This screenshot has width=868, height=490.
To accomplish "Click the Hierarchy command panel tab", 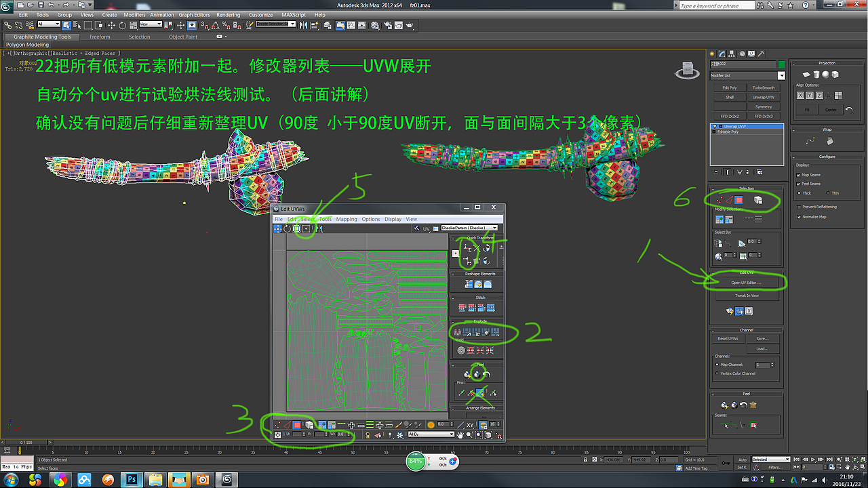I will (731, 53).
